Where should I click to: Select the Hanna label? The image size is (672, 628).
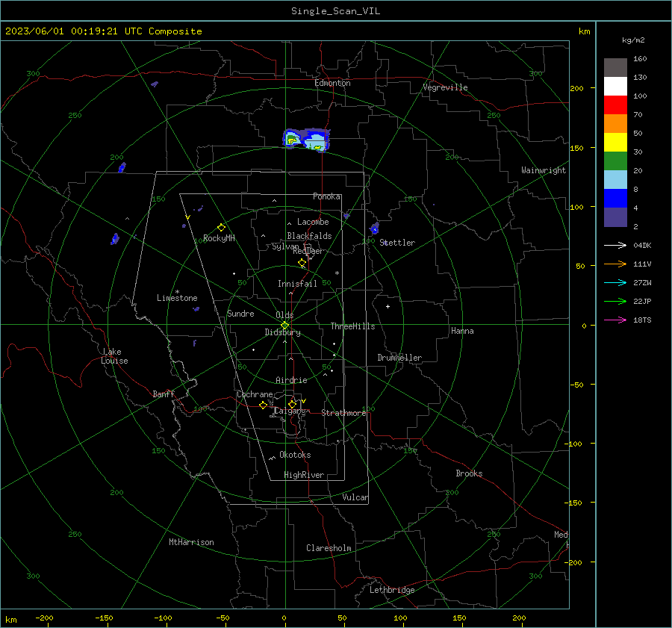462,331
